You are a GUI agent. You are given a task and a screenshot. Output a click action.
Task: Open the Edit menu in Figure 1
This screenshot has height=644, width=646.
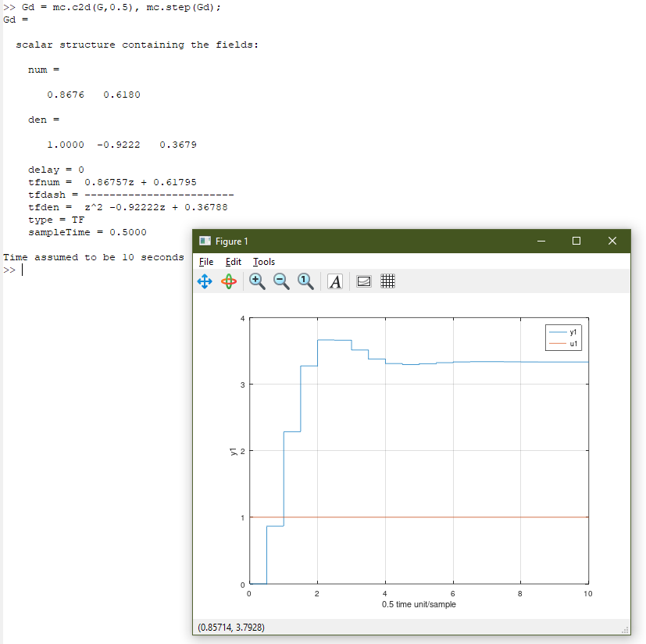coord(234,262)
